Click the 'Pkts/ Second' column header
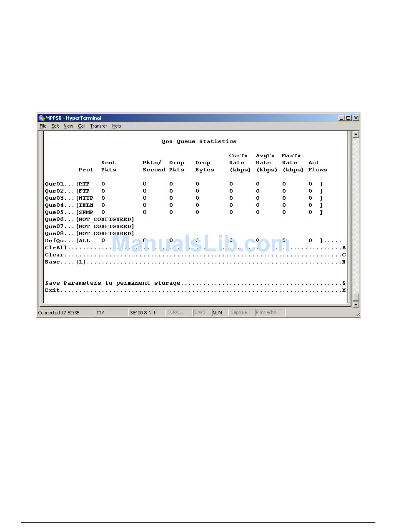Viewport: 396px width, 532px height. [154, 166]
